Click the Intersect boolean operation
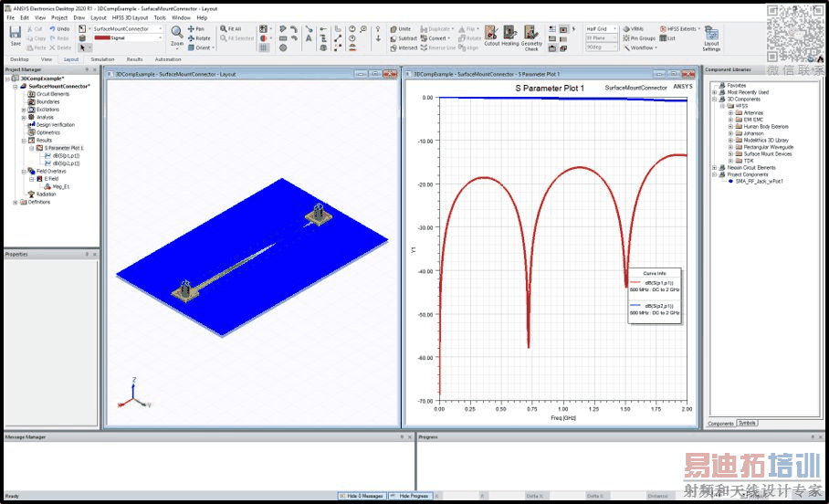 [404, 47]
